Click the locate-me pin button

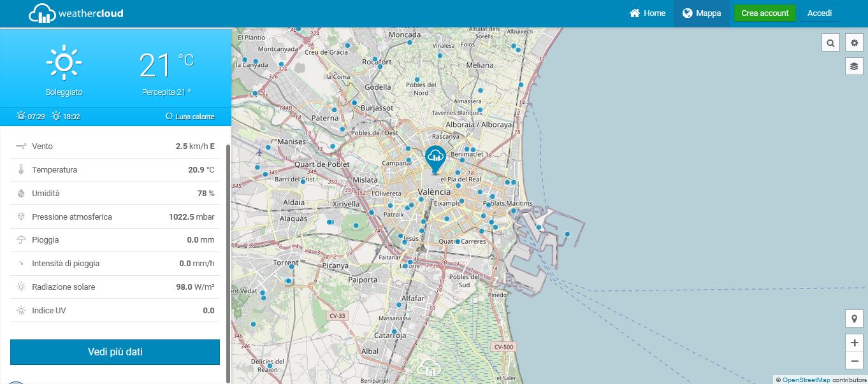pos(854,318)
